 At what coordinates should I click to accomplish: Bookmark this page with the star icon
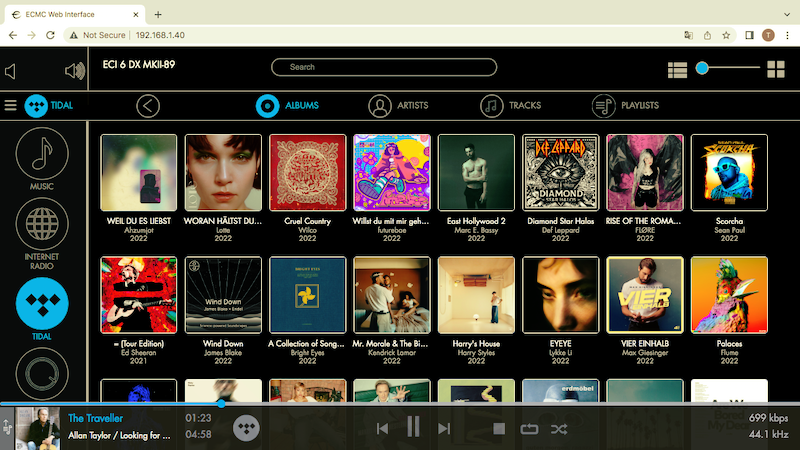click(x=726, y=35)
